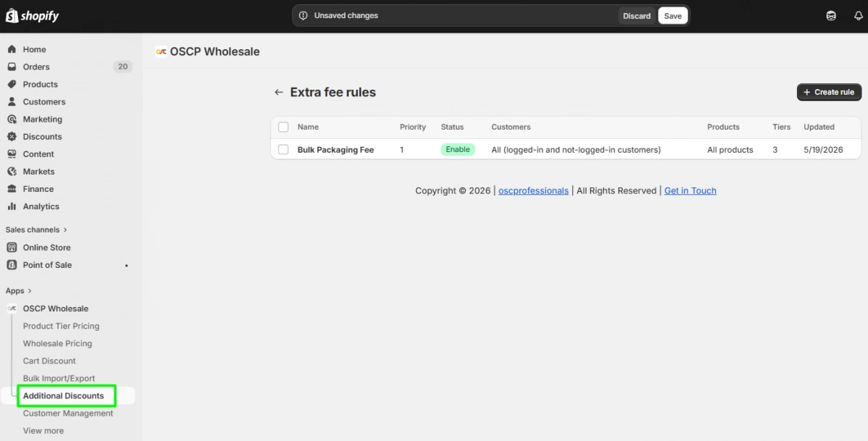This screenshot has width=868, height=441.
Task: Check the Bulk Packaging Fee row checkbox
Action: pyautogui.click(x=284, y=150)
